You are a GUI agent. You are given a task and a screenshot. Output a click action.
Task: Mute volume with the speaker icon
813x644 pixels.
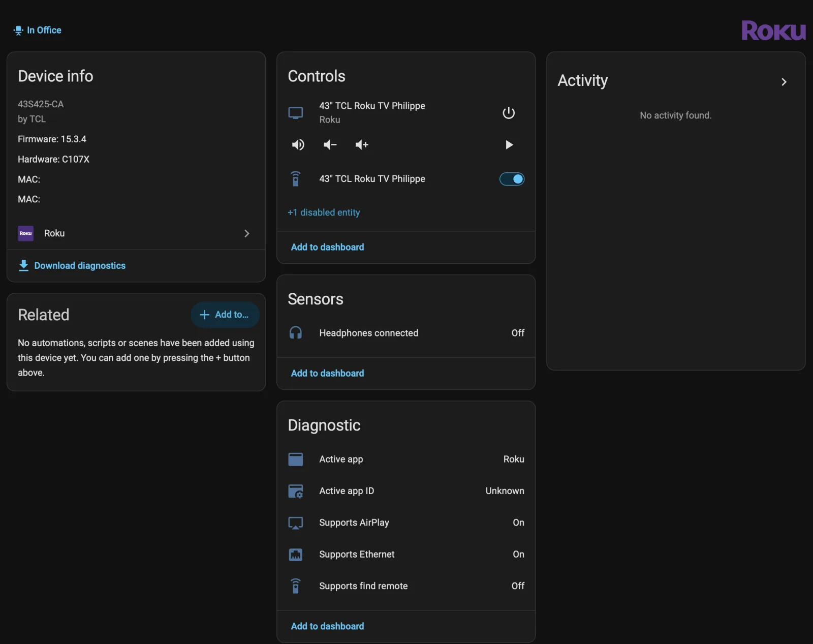click(298, 145)
